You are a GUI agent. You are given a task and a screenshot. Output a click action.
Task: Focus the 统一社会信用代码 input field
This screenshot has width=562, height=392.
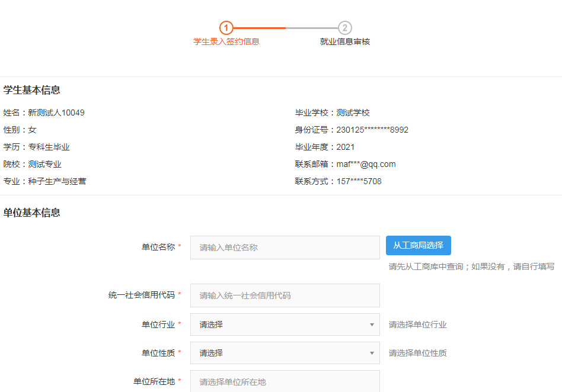click(x=285, y=295)
